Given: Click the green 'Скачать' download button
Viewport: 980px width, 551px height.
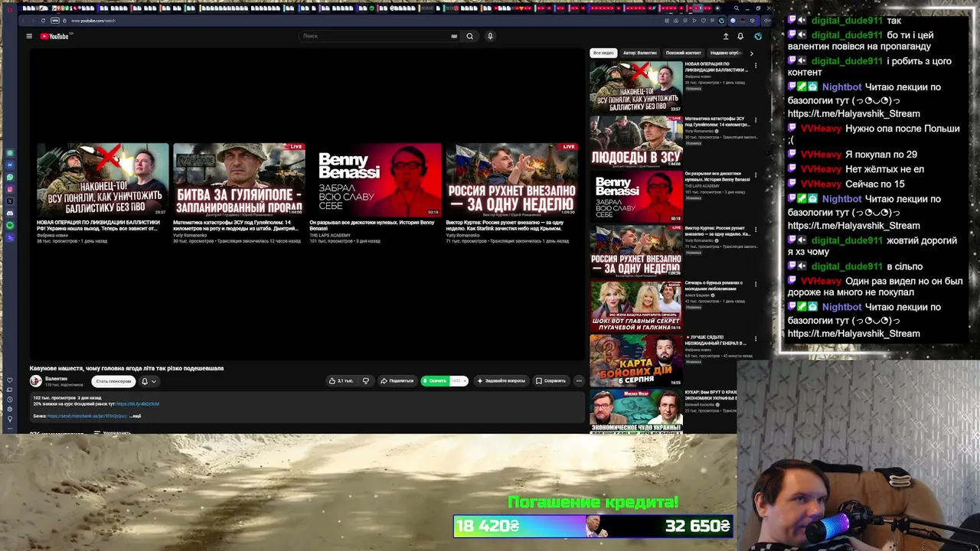Looking at the screenshot, I should (x=435, y=380).
